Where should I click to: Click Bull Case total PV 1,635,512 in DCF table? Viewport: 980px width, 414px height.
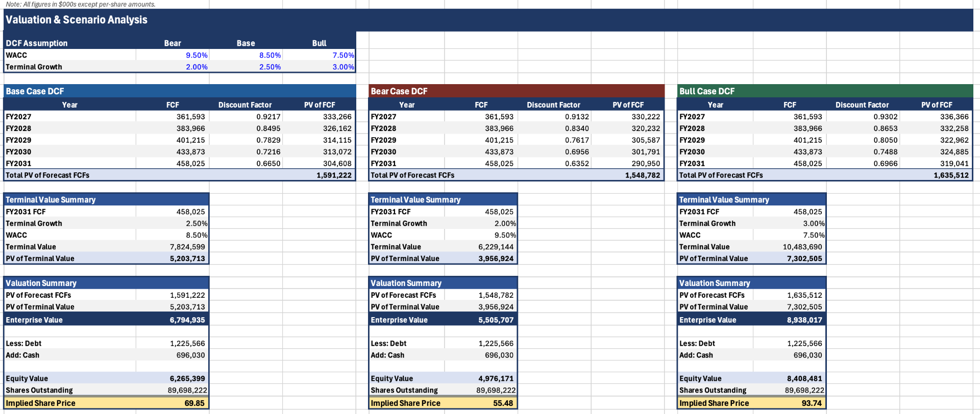pos(951,175)
